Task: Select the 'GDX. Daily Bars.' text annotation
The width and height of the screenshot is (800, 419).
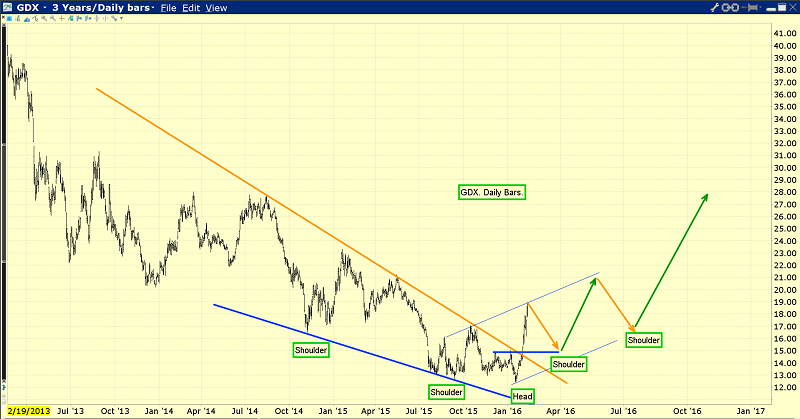Action: 492,192
